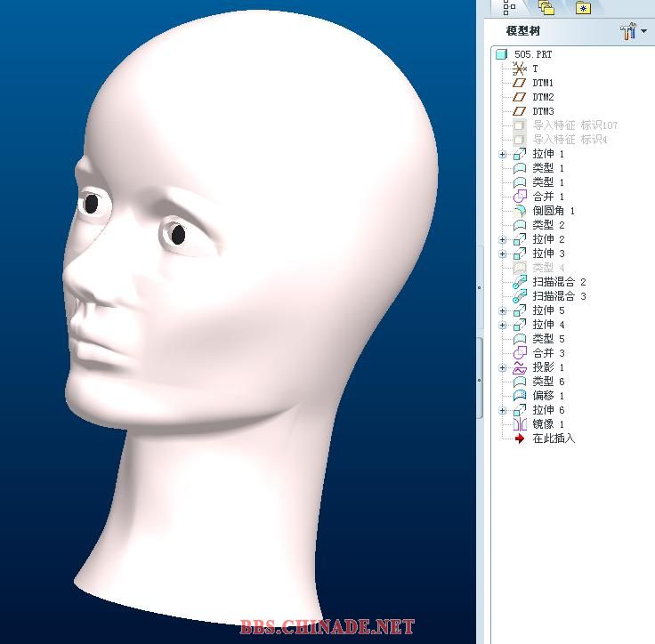Open the Folder Browser navigator tab
Image resolution: width=655 pixels, height=644 pixels.
pyautogui.click(x=546, y=7)
